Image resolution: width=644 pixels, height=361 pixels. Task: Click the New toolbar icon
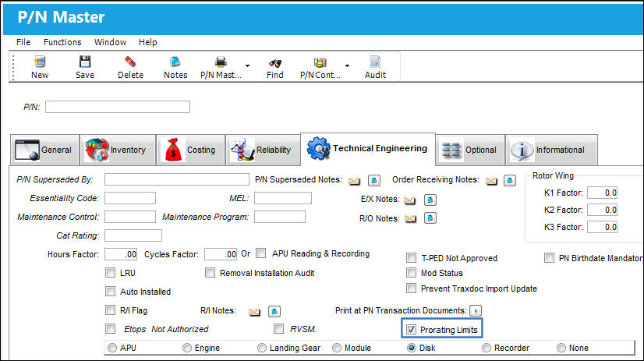pos(40,62)
